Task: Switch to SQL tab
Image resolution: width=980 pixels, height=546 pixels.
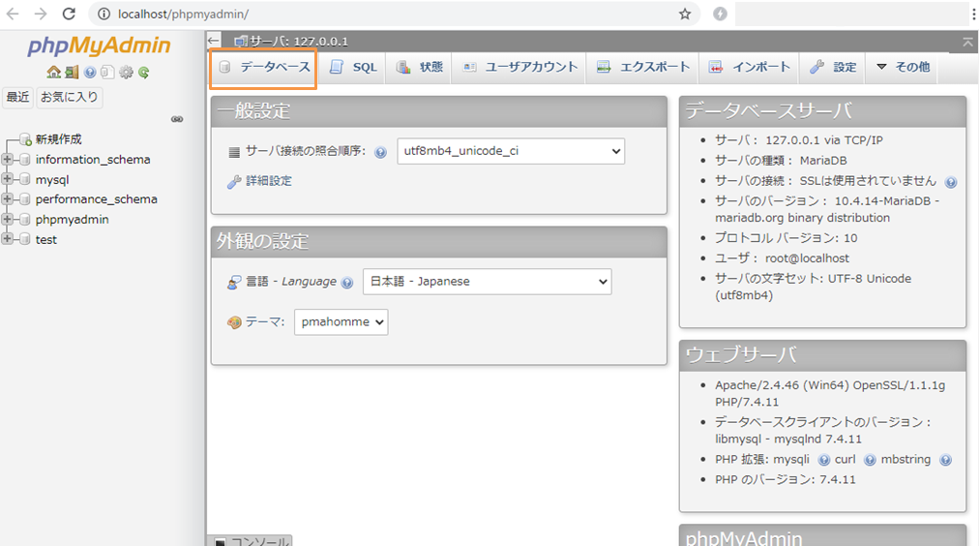Action: (353, 67)
